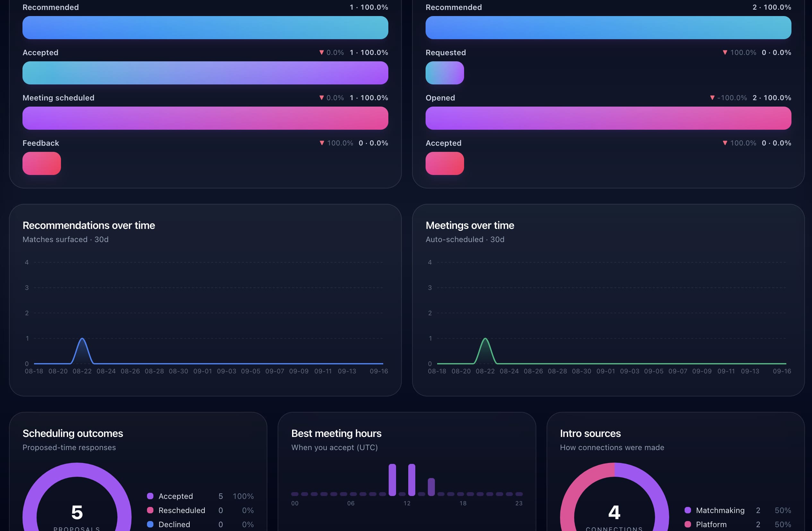Click the Meeting scheduled funnel bar
Image resolution: width=812 pixels, height=531 pixels.
[x=205, y=118]
